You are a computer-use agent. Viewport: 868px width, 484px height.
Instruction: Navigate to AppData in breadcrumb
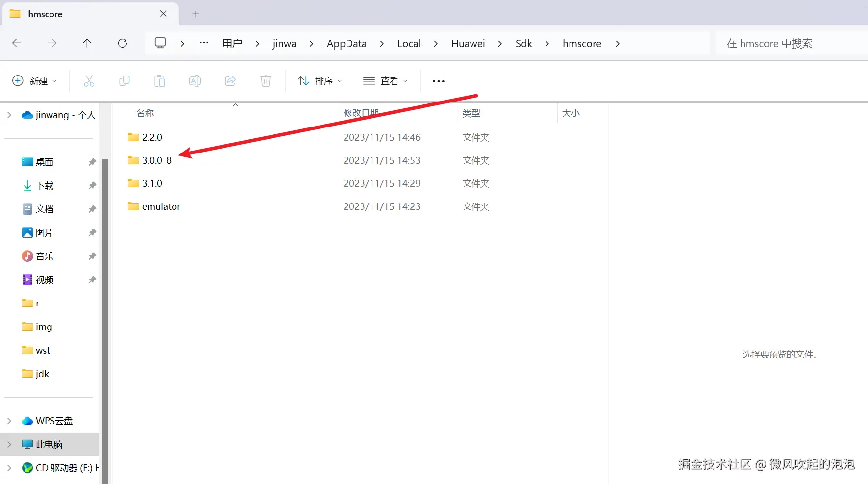pos(347,44)
